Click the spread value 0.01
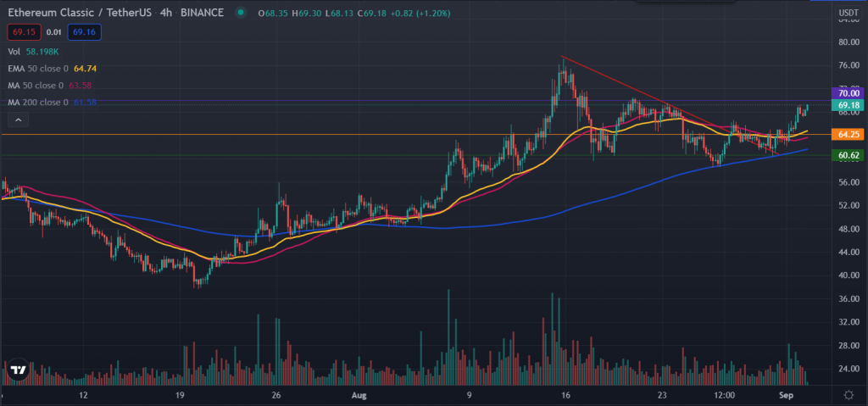868x406 pixels. point(53,33)
